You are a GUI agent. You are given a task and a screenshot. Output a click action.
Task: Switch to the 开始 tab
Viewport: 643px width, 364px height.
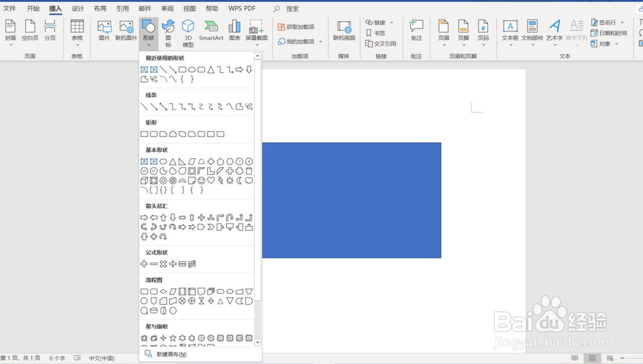(x=33, y=8)
